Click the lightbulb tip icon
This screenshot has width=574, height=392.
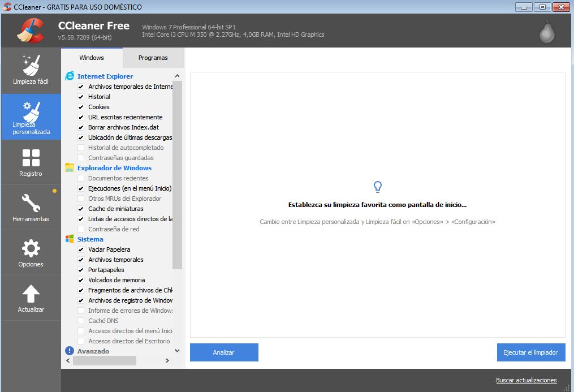[x=377, y=187]
